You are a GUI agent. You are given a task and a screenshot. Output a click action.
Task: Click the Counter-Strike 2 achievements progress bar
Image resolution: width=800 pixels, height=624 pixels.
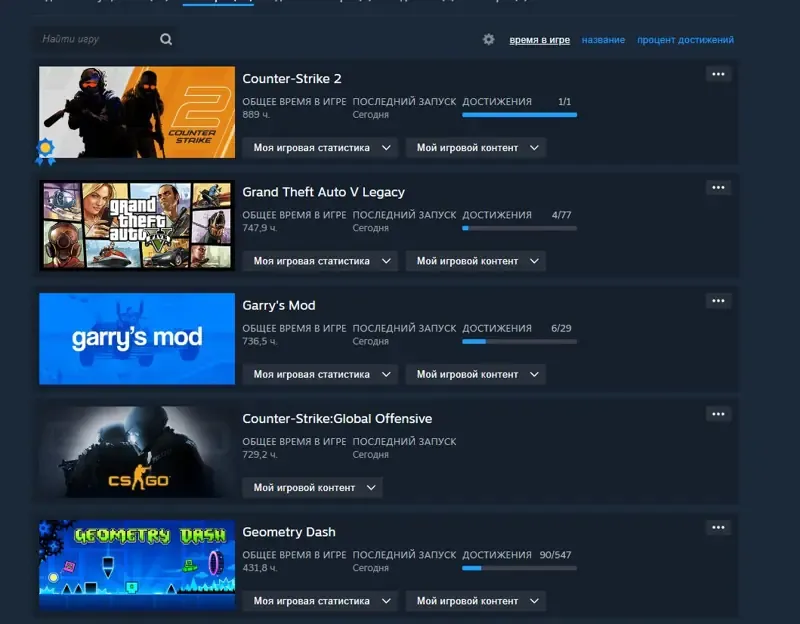pyautogui.click(x=519, y=115)
